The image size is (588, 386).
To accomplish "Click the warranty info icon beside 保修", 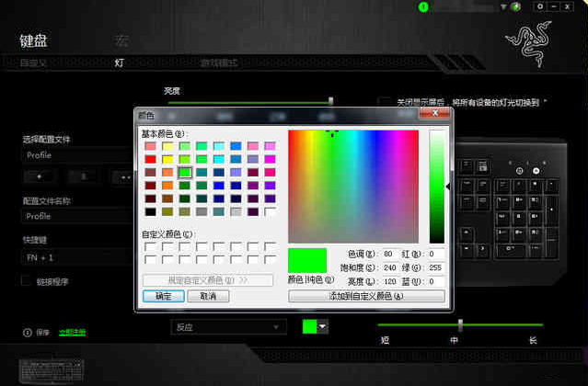I will coord(27,332).
